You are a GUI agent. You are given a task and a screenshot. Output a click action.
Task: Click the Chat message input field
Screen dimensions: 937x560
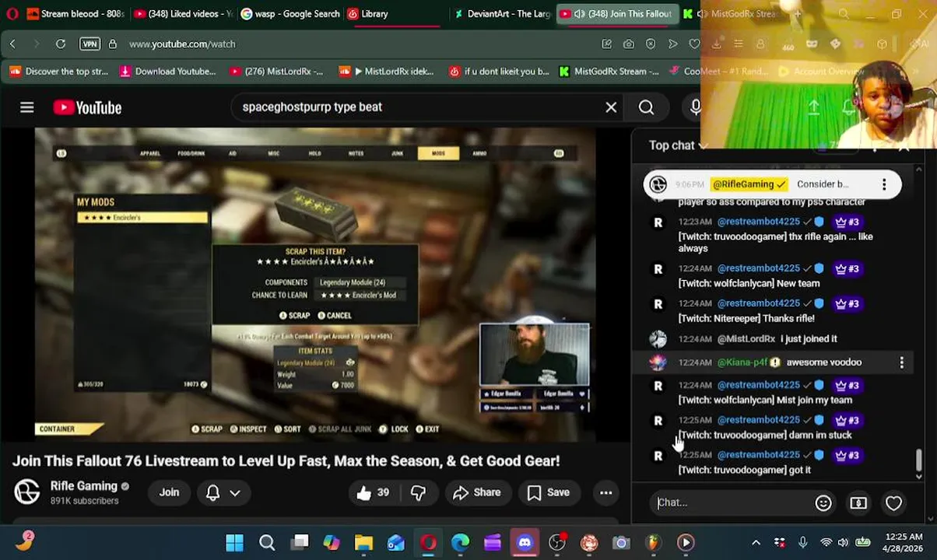click(x=732, y=502)
